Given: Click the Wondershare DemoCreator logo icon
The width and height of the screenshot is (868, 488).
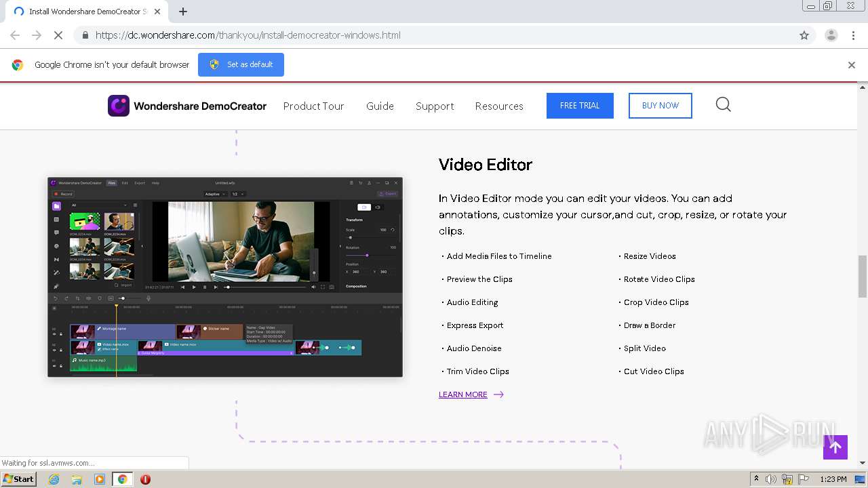Looking at the screenshot, I should pos(119,106).
